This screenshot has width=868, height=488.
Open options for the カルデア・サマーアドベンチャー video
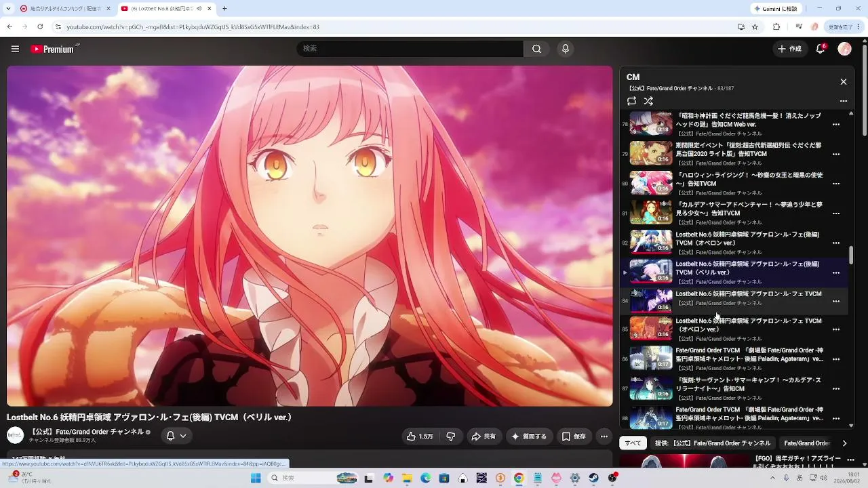(x=836, y=213)
